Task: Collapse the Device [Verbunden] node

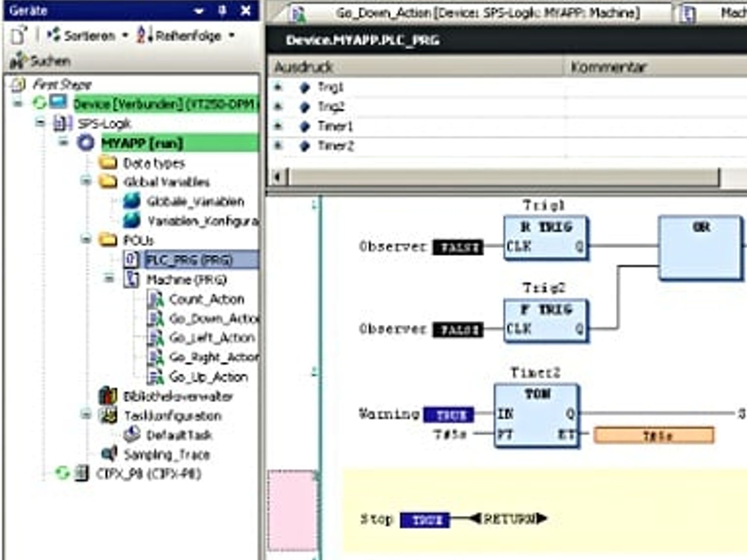Action: [x=17, y=103]
